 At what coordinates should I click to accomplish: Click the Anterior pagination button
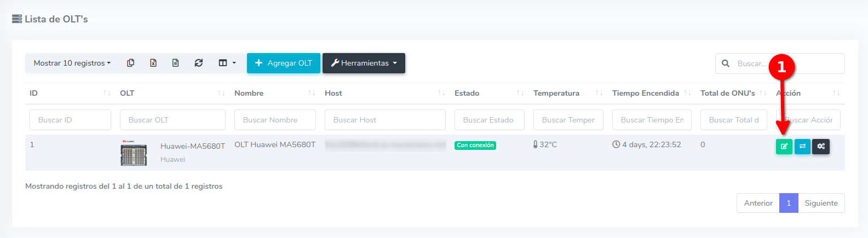[x=758, y=203]
